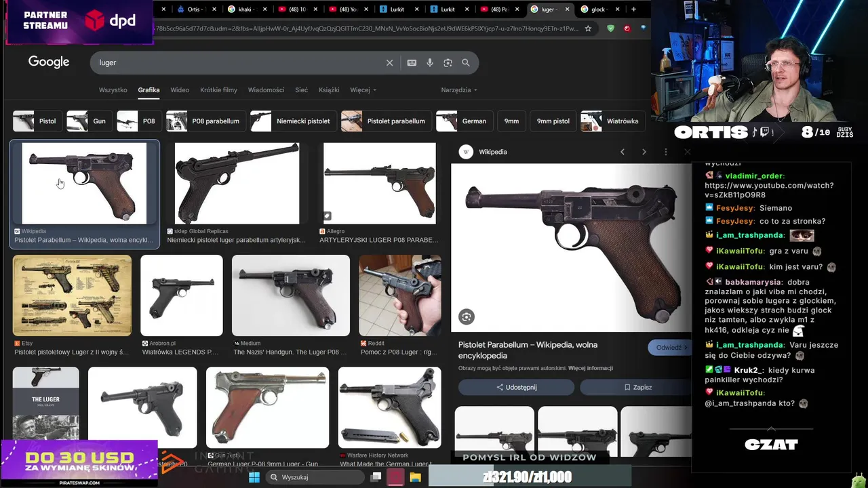The image size is (868, 488).
Task: Click the Zapisz save button
Action: click(637, 387)
